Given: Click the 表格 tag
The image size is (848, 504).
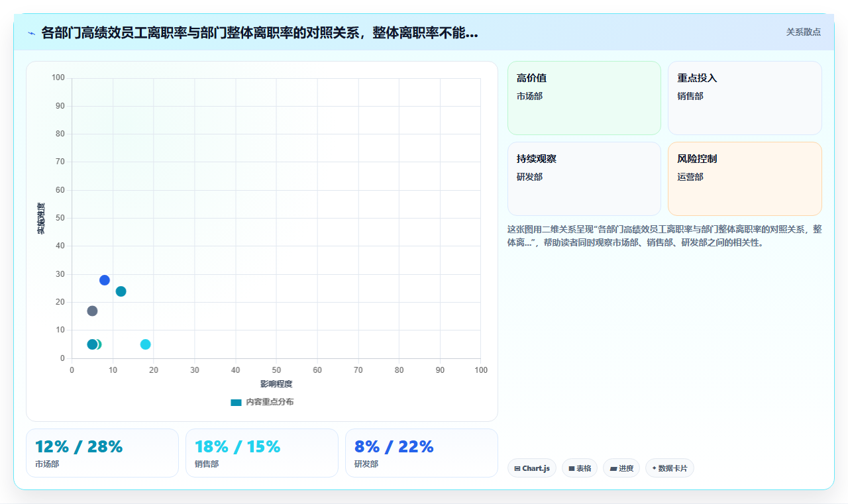Looking at the screenshot, I should 580,468.
